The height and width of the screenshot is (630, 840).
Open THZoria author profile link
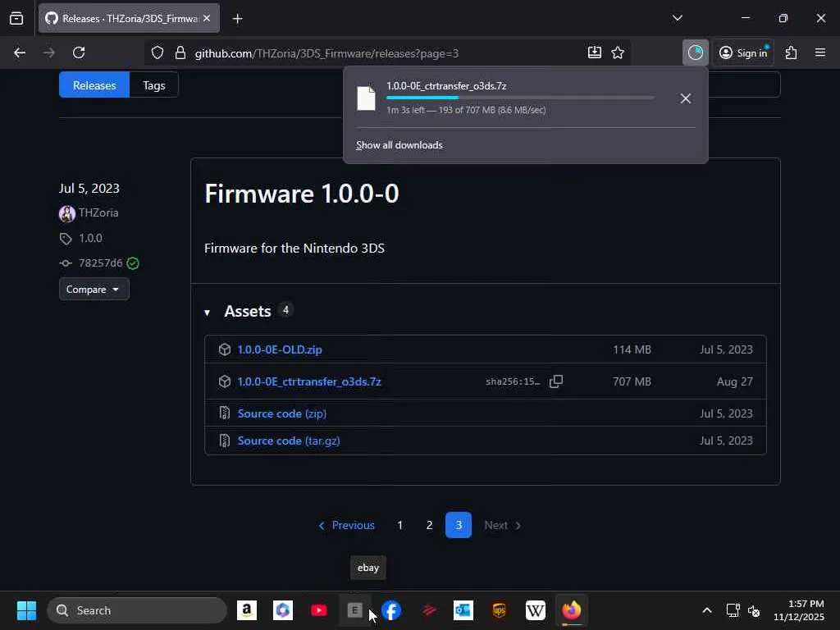click(98, 212)
